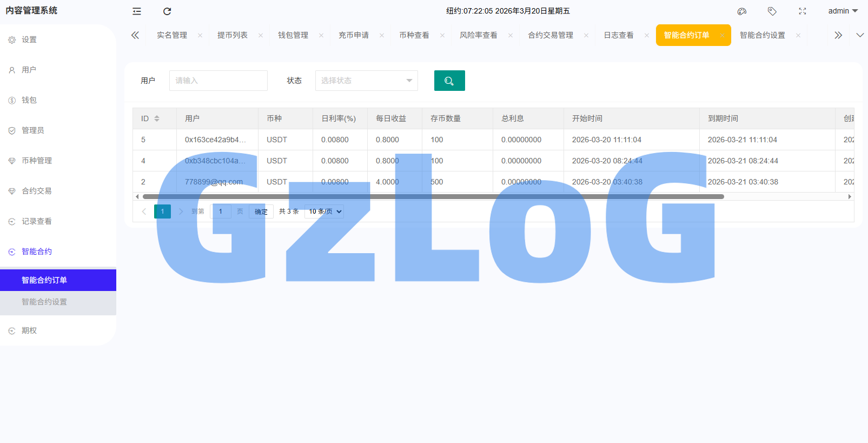This screenshot has height=443, width=868.
Task: Expand the admin user menu
Action: point(843,11)
